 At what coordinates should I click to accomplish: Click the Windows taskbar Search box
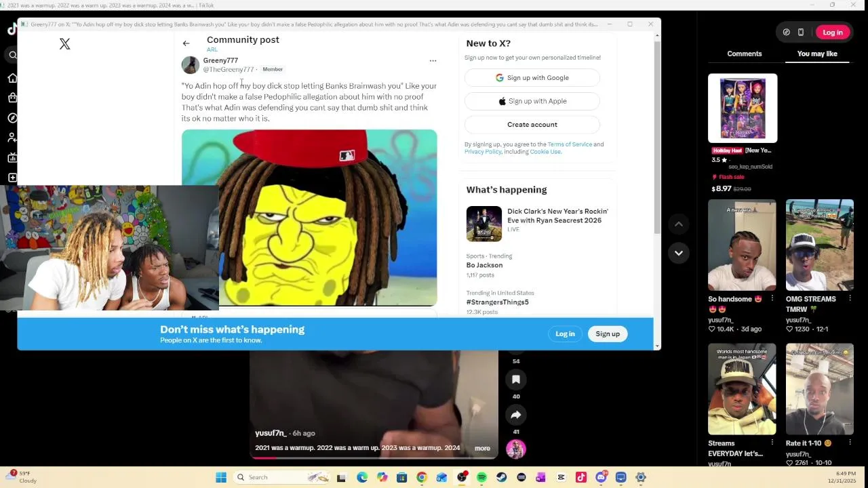(x=282, y=477)
